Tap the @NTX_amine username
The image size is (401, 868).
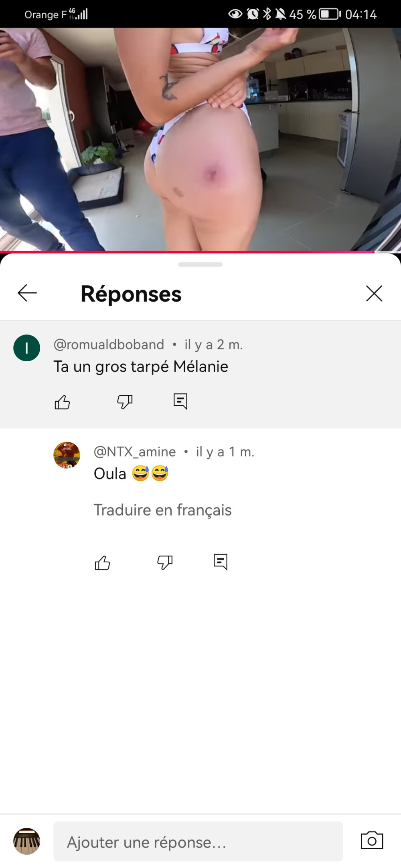click(x=135, y=452)
